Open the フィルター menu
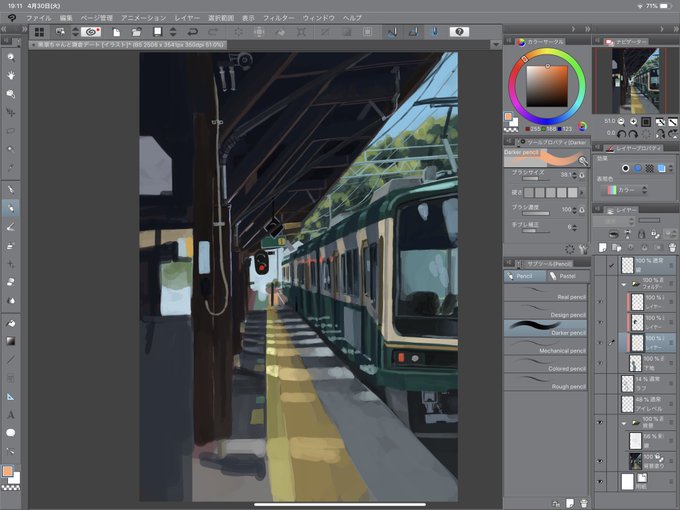The height and width of the screenshot is (510, 680). point(278,18)
